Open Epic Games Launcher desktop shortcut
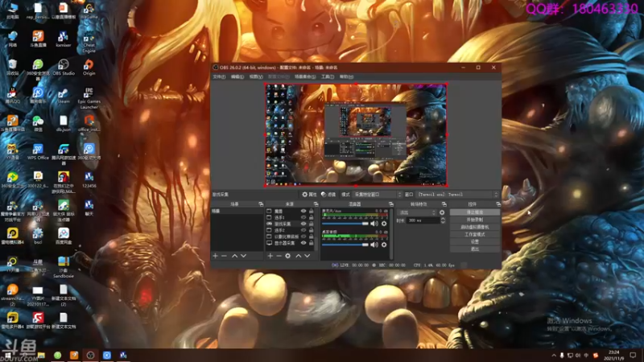This screenshot has height=362, width=644. pos(89,98)
